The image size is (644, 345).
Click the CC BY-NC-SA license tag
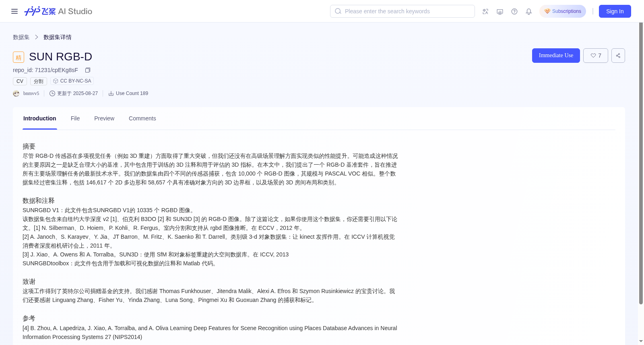pos(72,81)
